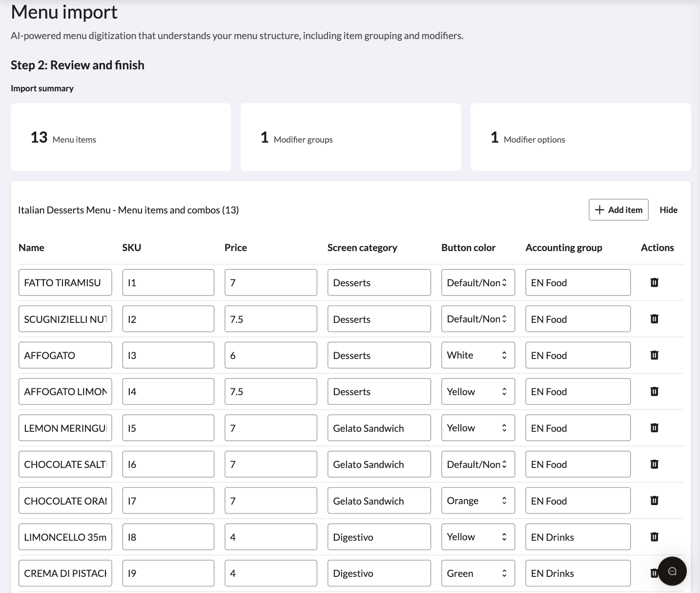Viewport: 700px width, 593px height.
Task: Remove LEMON MERINGUE via the delete icon
Action: pyautogui.click(x=654, y=427)
